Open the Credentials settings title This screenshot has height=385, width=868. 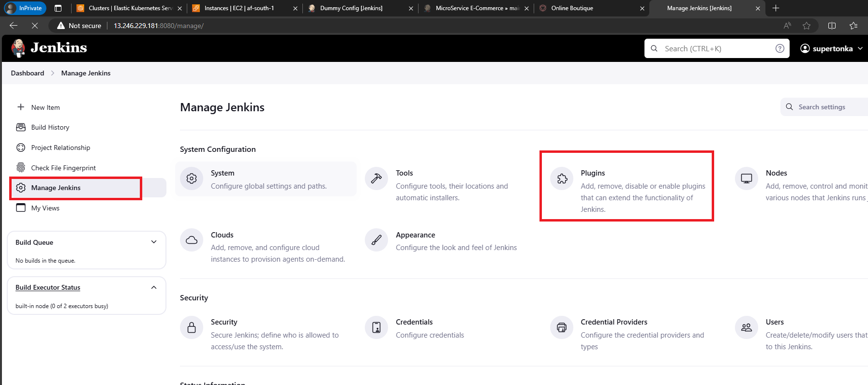(x=414, y=322)
